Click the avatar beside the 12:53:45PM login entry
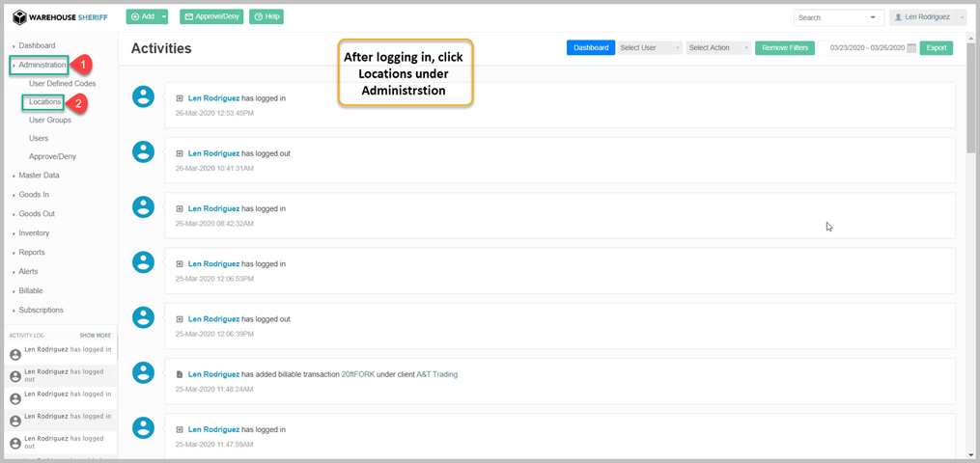Screen dimensions: 980x463 pyautogui.click(x=143, y=96)
